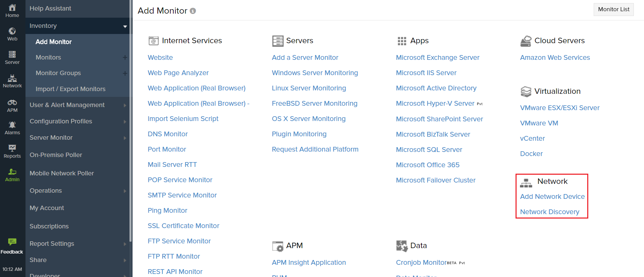This screenshot has width=644, height=277.
Task: Click the Feedback speech bubble icon
Action: (x=12, y=242)
